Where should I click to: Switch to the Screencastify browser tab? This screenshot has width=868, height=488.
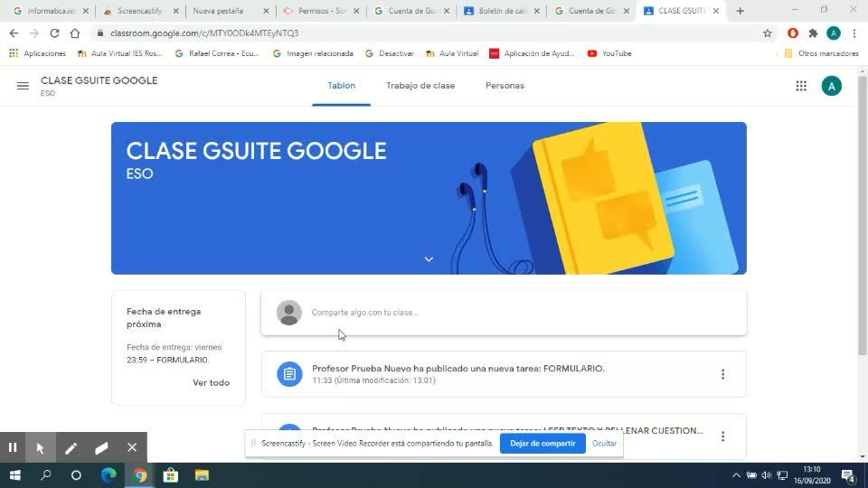pos(140,11)
